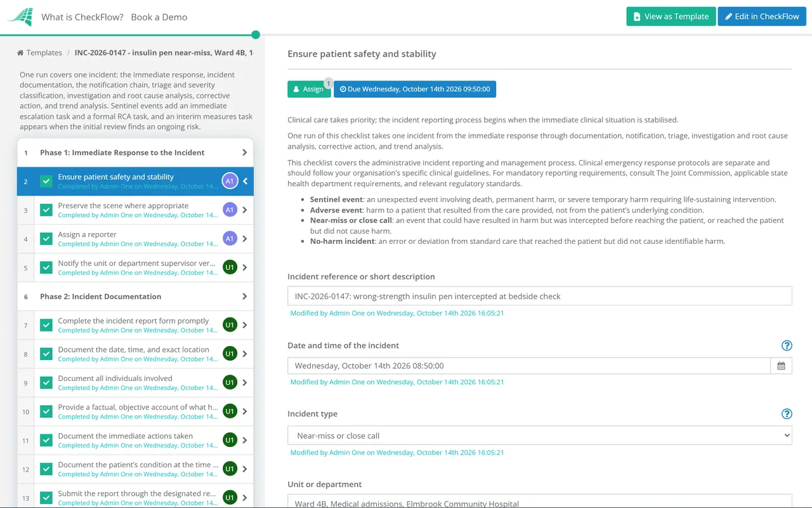The width and height of the screenshot is (812, 508).
Task: Click U1 avatar on Notify the unit supervisor task
Action: coord(230,267)
